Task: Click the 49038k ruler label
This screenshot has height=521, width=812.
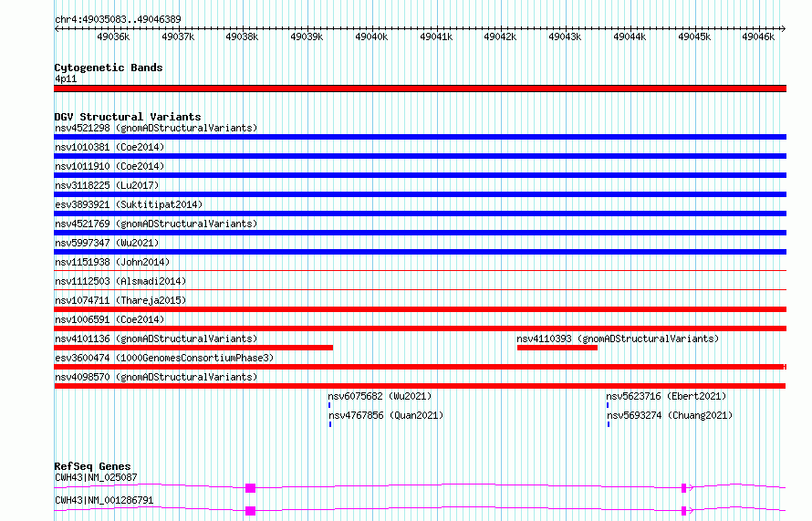Action: tap(242, 36)
